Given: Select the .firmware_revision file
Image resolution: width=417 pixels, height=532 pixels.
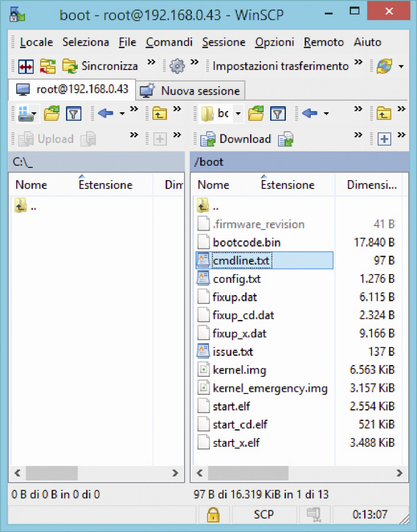Looking at the screenshot, I should (x=259, y=224).
